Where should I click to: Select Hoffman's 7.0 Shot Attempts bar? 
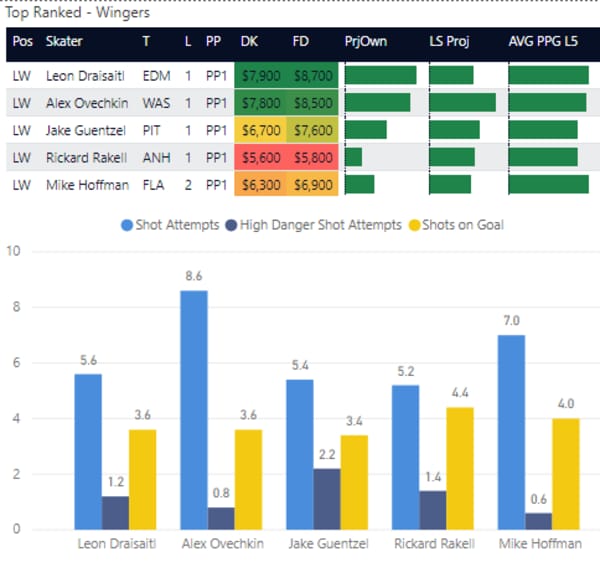point(511,432)
